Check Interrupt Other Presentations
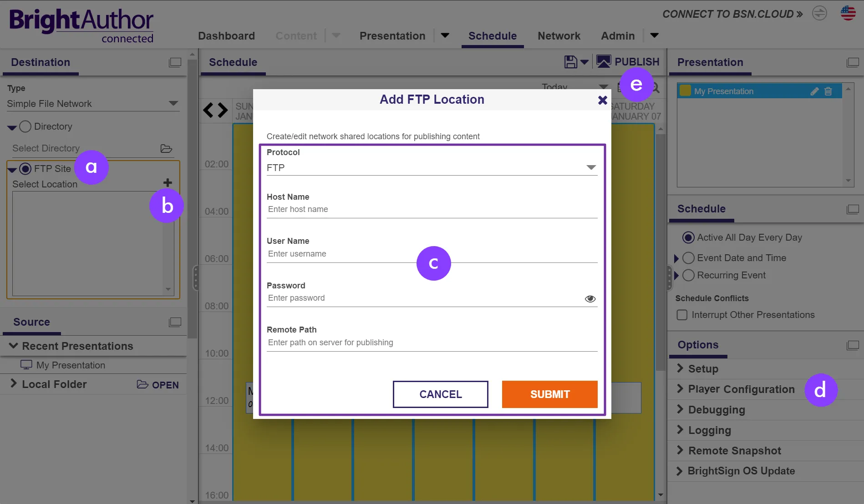 [x=682, y=315]
